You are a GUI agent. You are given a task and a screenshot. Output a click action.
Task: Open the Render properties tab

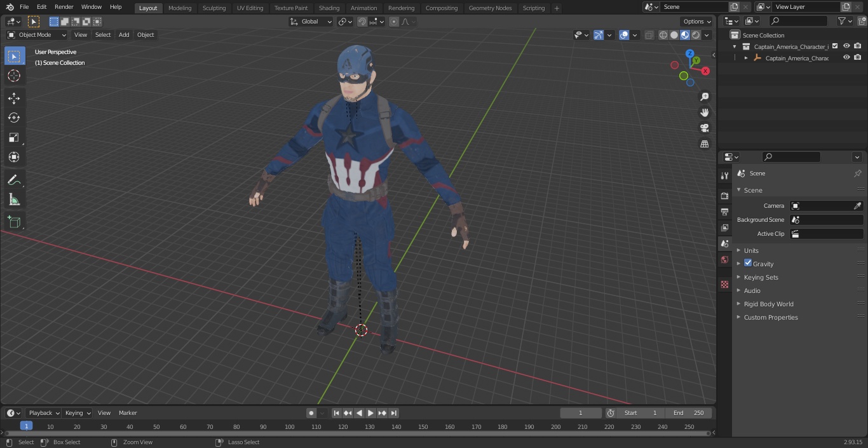coord(724,196)
